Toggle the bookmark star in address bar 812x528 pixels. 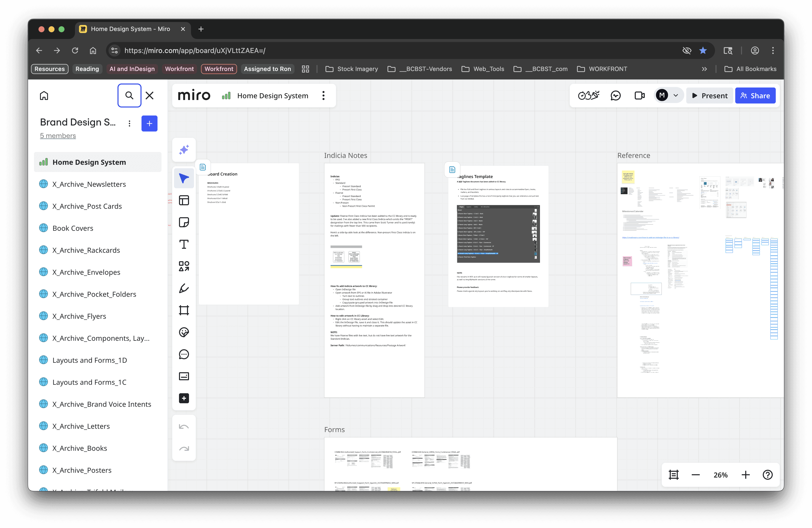(x=703, y=50)
